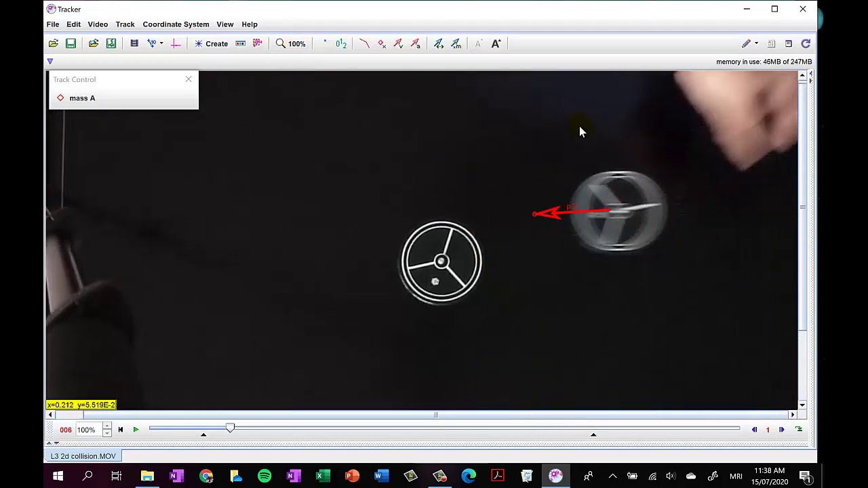This screenshot has width=868, height=488.
Task: Open the Track menu
Action: coord(125,24)
